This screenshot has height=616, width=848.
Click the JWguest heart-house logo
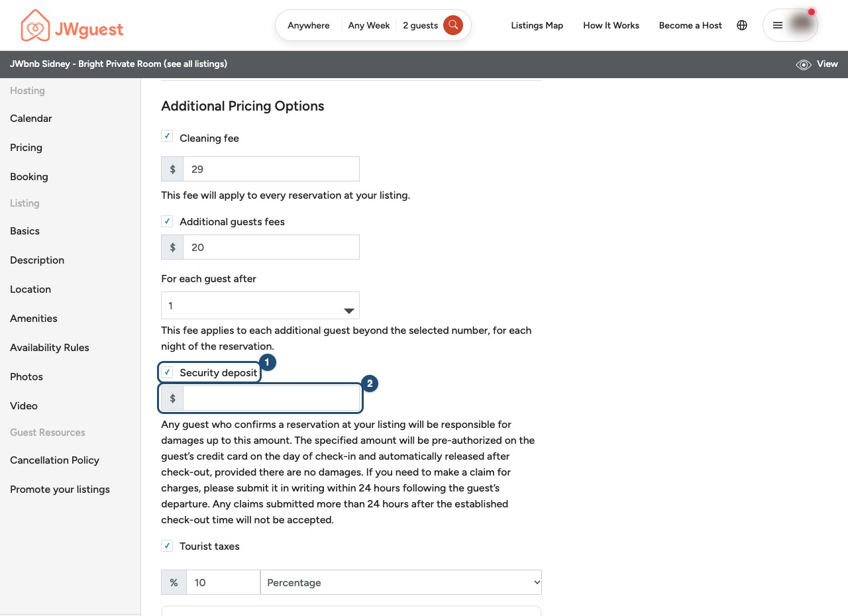(x=72, y=25)
